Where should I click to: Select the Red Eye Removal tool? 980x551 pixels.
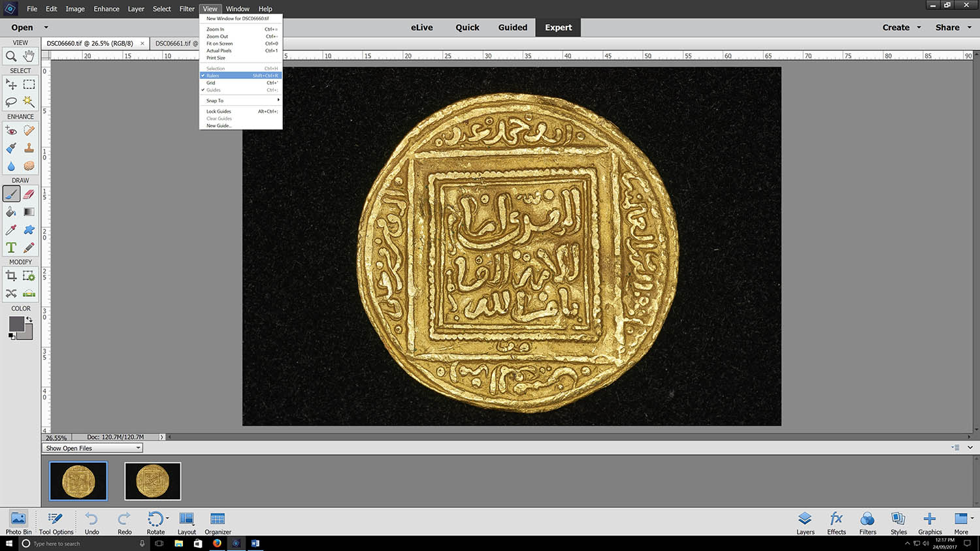(11, 131)
